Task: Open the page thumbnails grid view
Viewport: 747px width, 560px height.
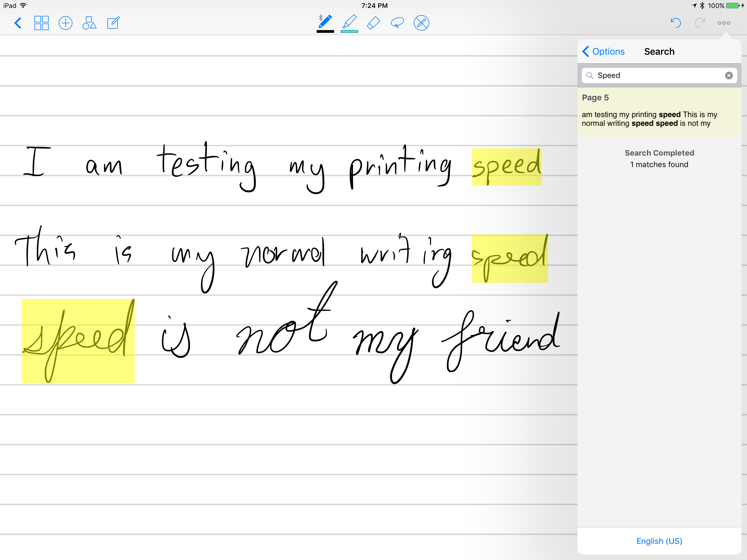Action: [41, 23]
